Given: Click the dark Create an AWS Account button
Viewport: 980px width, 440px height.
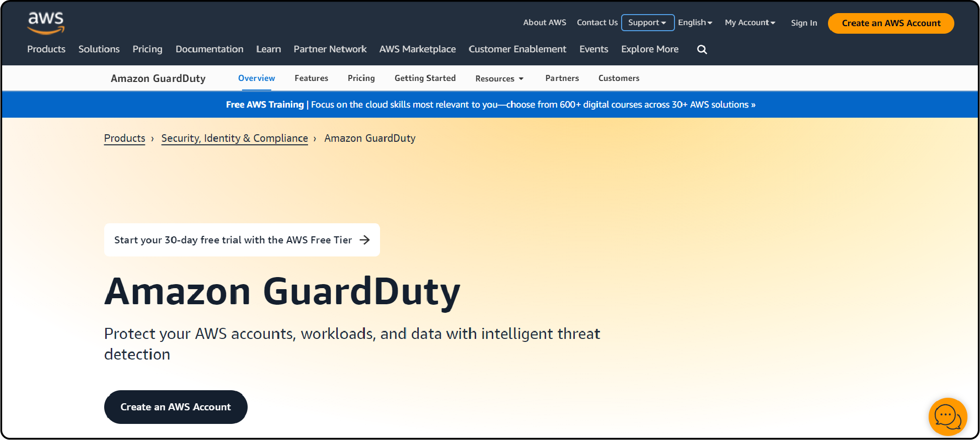Looking at the screenshot, I should [176, 407].
